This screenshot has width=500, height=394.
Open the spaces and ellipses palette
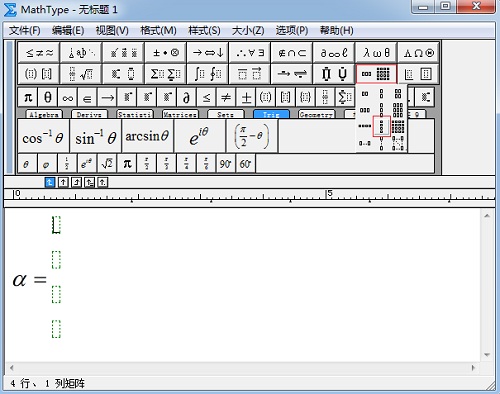[81, 52]
